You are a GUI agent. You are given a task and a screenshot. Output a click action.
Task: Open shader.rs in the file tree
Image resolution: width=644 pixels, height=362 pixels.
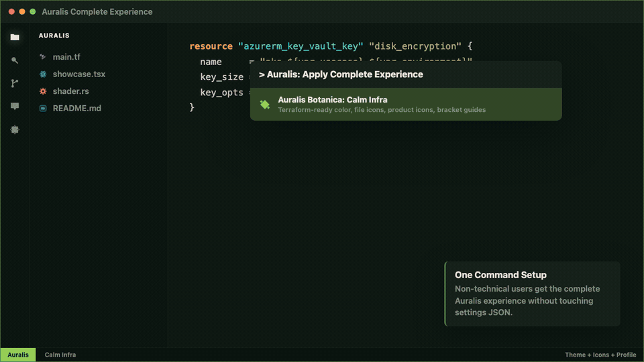tap(70, 91)
